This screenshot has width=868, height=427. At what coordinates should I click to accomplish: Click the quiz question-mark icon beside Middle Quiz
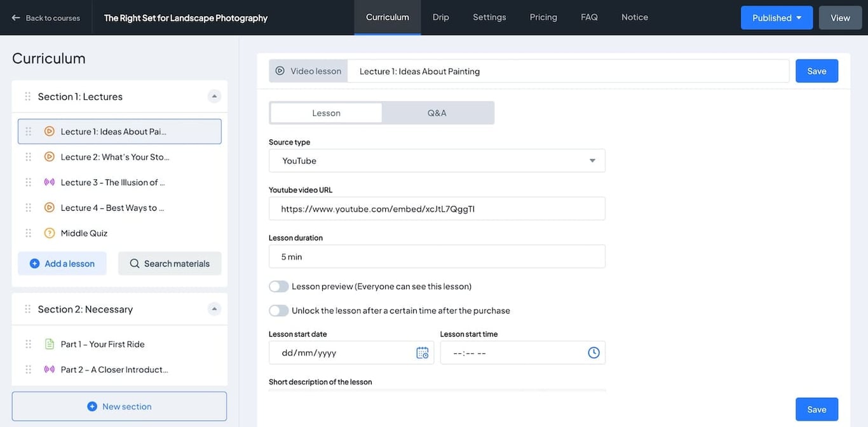50,233
